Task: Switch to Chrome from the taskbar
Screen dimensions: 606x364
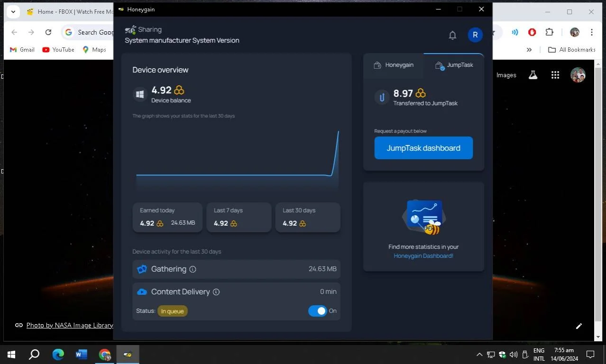Action: (105, 355)
